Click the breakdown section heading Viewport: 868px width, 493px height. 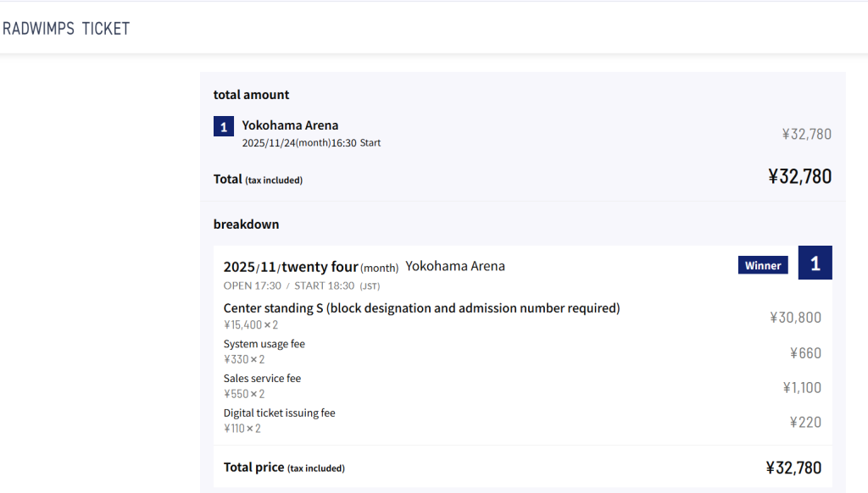(x=246, y=224)
